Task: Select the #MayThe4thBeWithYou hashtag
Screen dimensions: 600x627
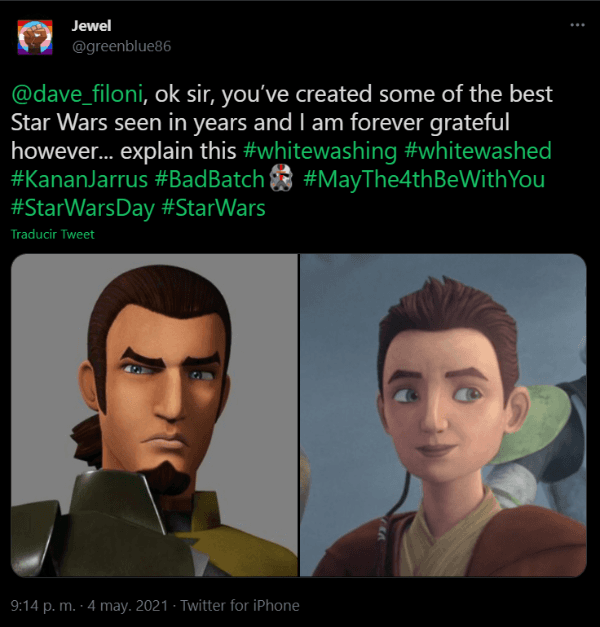Action: click(x=424, y=180)
